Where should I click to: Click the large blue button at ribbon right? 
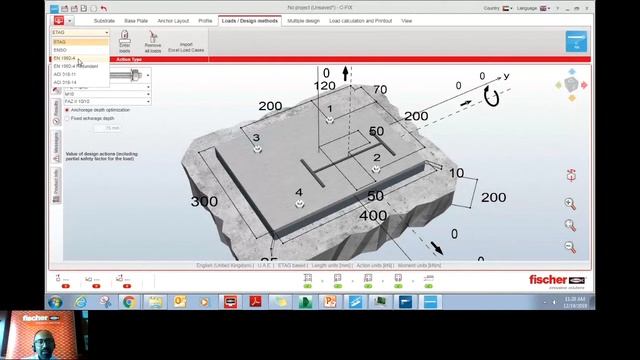pos(576,42)
